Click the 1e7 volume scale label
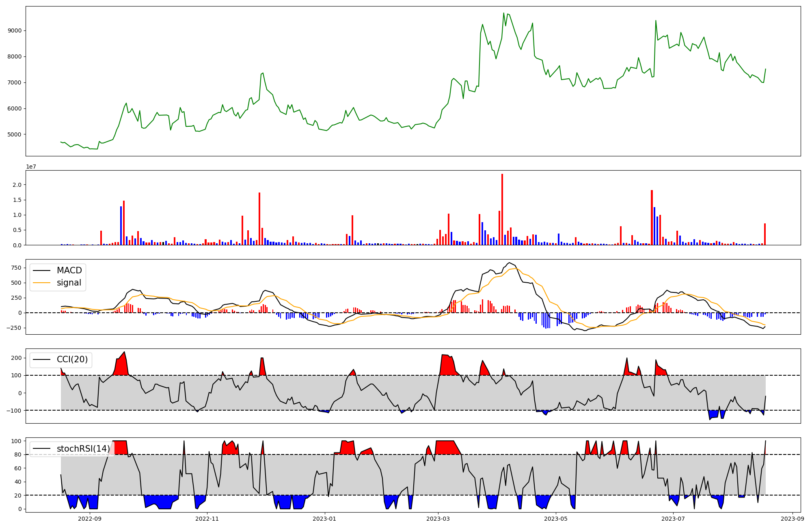 pos(31,167)
